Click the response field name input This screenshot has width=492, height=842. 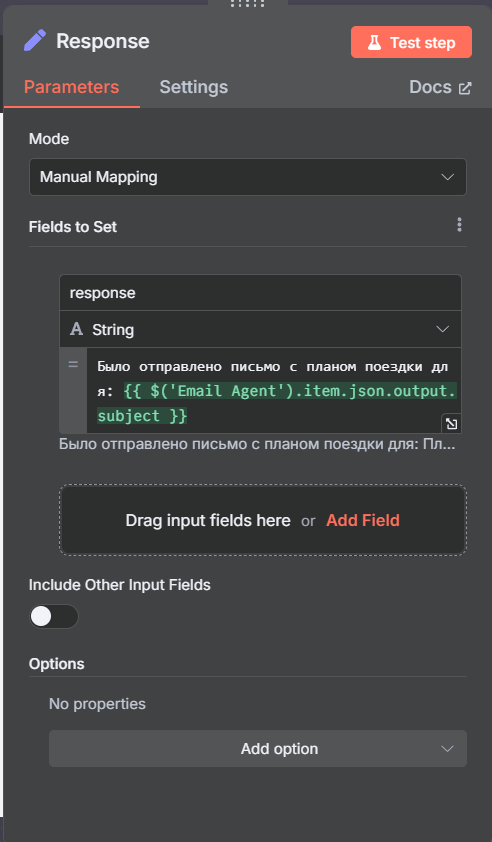[261, 293]
